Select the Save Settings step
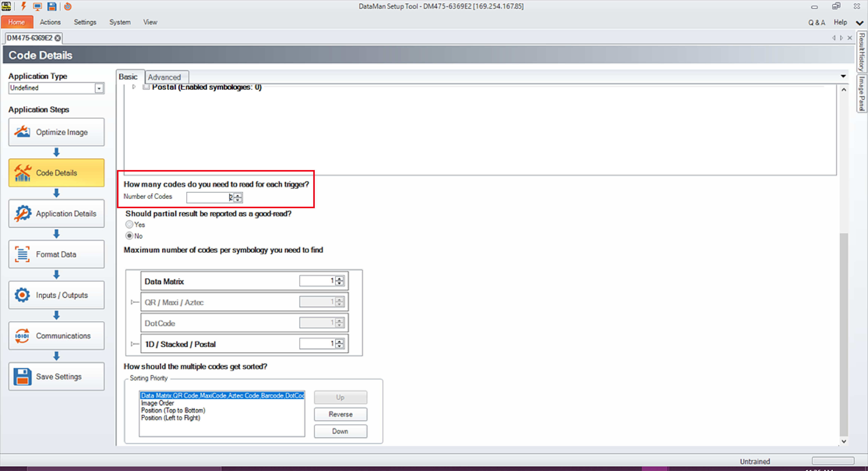Viewport: 868px width, 471px height. [56, 376]
